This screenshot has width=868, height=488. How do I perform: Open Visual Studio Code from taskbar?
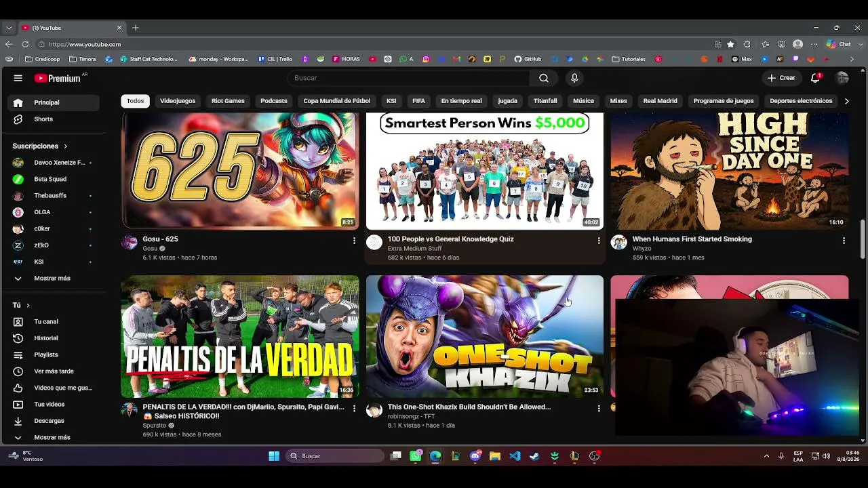pyautogui.click(x=515, y=456)
